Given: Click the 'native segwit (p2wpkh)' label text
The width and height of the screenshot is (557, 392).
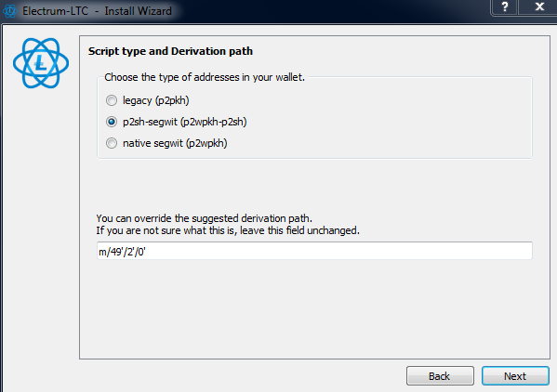Looking at the screenshot, I should [175, 143].
